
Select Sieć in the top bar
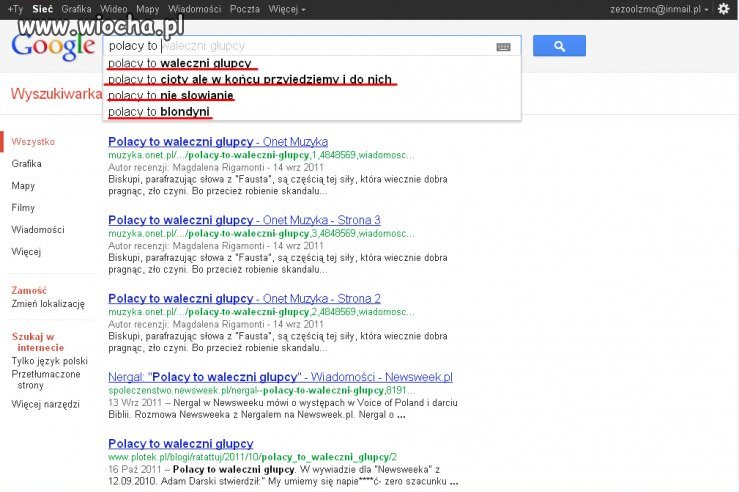pyautogui.click(x=42, y=9)
